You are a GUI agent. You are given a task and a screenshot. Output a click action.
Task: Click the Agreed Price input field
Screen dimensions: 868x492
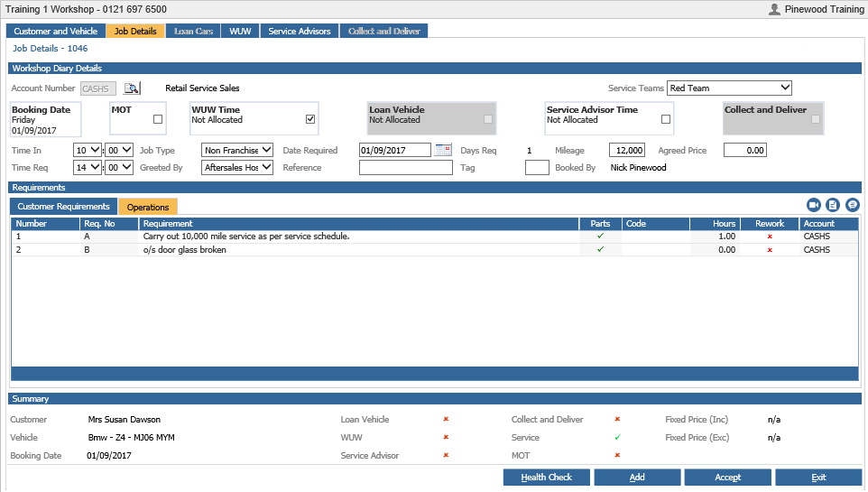tap(745, 150)
